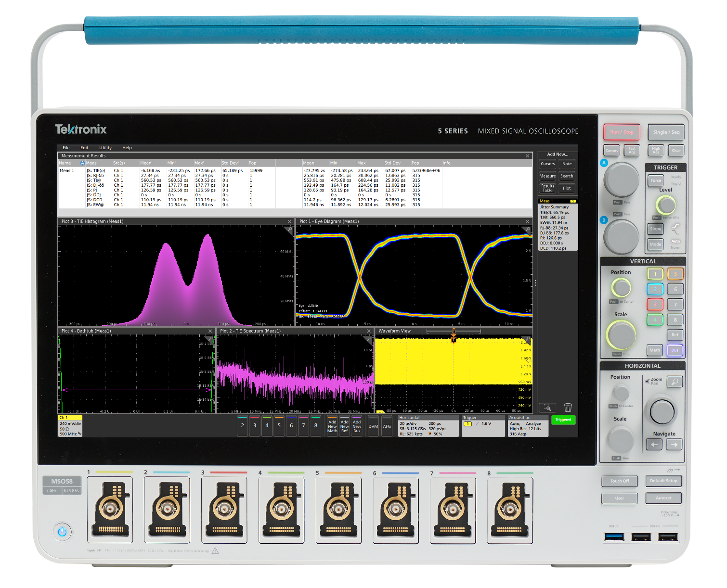Close Plot 1 Eye Diagram

point(528,222)
